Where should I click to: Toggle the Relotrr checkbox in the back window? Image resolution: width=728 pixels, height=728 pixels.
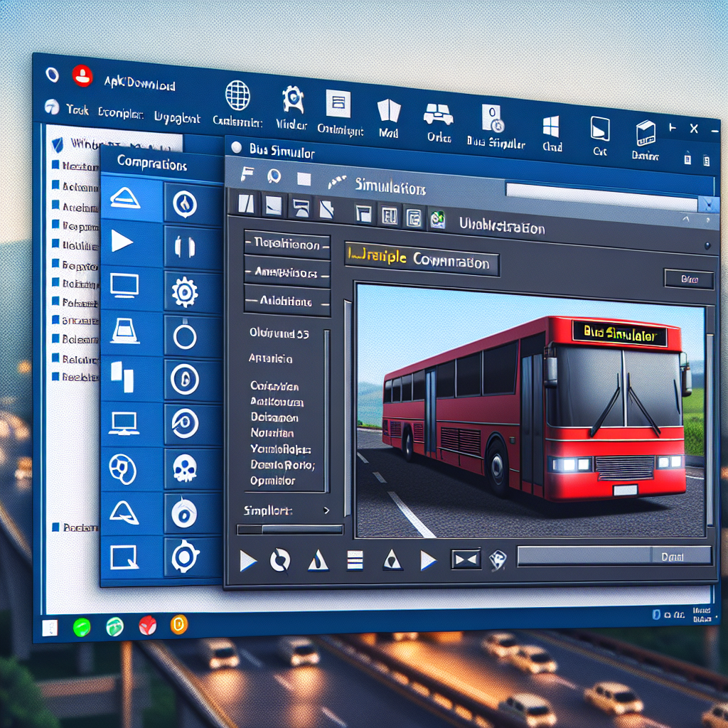(55, 358)
